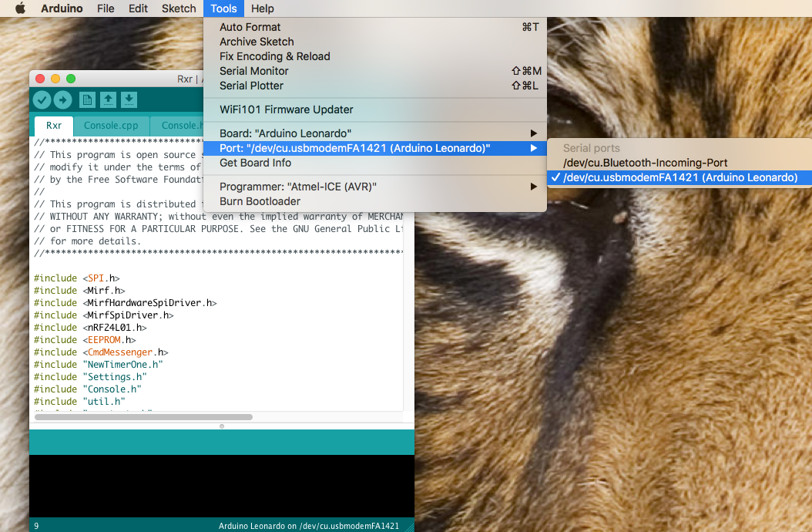
Task: Click the line number 9 in status bar
Action: pyautogui.click(x=36, y=526)
